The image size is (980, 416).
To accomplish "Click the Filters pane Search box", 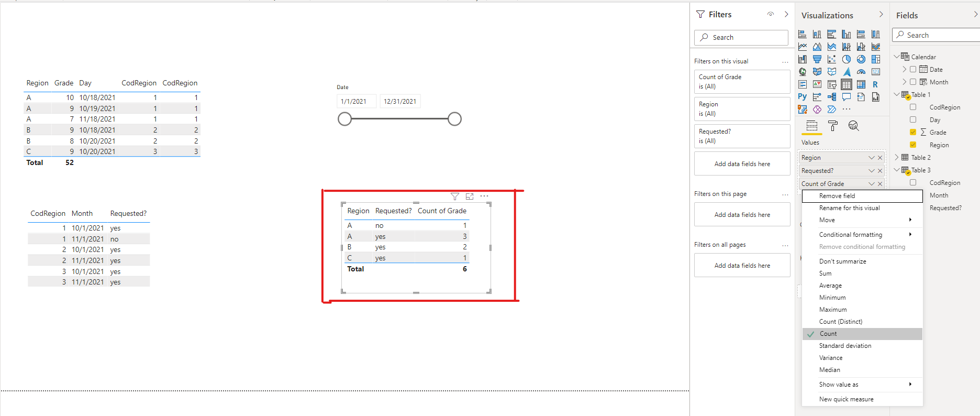I will pos(741,37).
